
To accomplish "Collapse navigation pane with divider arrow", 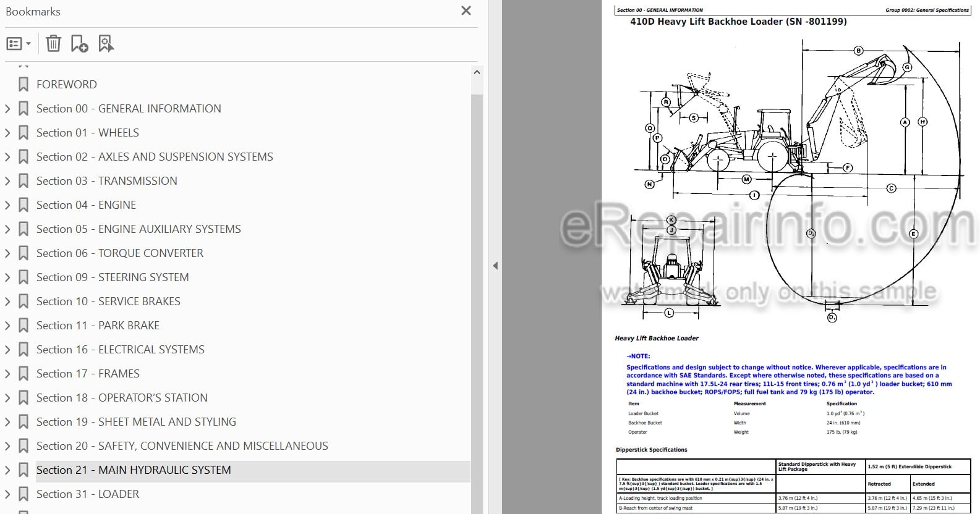I will 495,266.
